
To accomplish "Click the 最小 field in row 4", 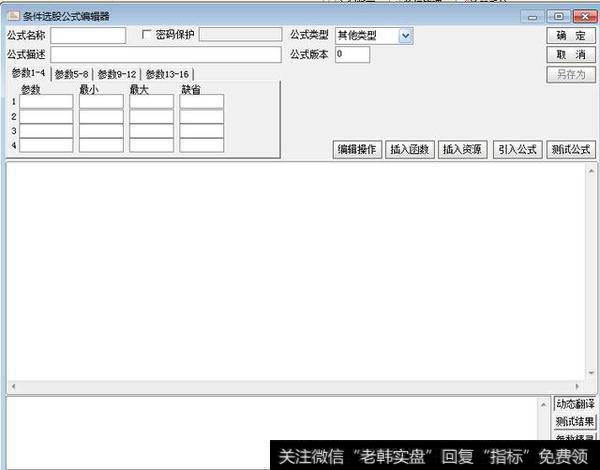I will (x=101, y=145).
